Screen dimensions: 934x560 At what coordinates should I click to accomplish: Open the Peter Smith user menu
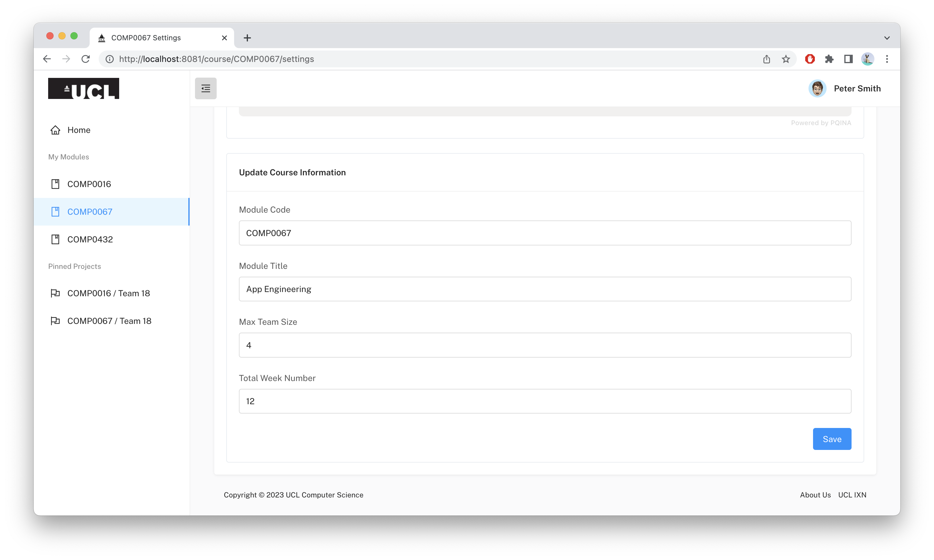pyautogui.click(x=845, y=88)
